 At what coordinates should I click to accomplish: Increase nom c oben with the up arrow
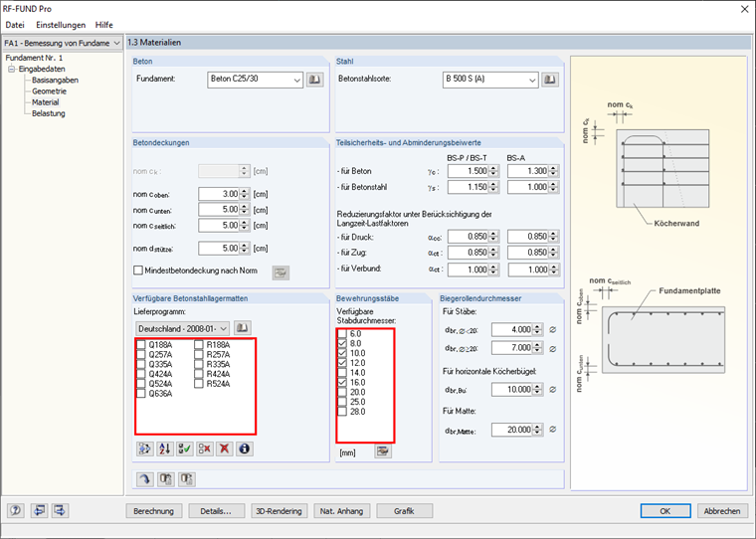tap(244, 191)
